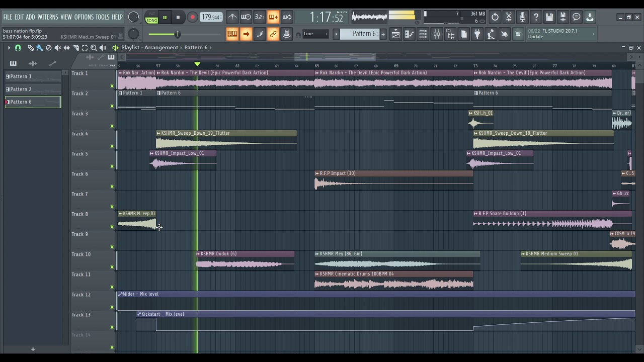Open the FL STUDIO 20.7.1 Update news panel
This screenshot has width=644, height=362.
pos(560,34)
